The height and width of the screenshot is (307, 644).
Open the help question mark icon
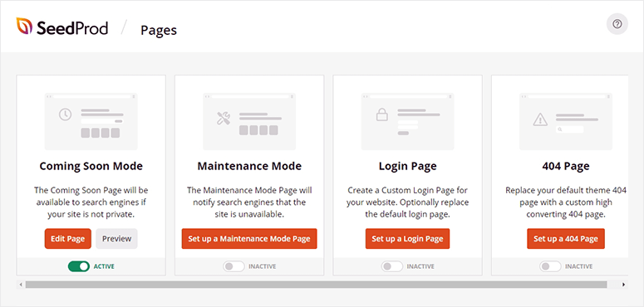pyautogui.click(x=617, y=24)
